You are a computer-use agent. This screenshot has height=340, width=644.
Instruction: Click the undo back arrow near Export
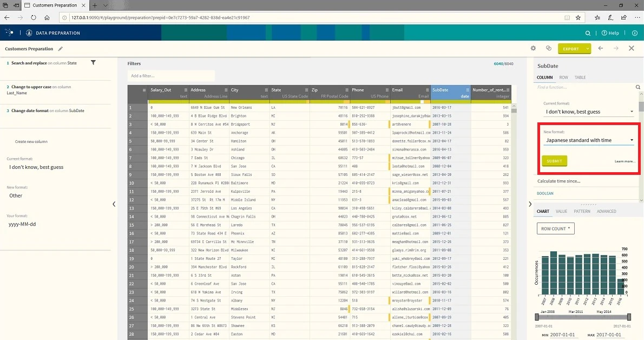pos(601,49)
